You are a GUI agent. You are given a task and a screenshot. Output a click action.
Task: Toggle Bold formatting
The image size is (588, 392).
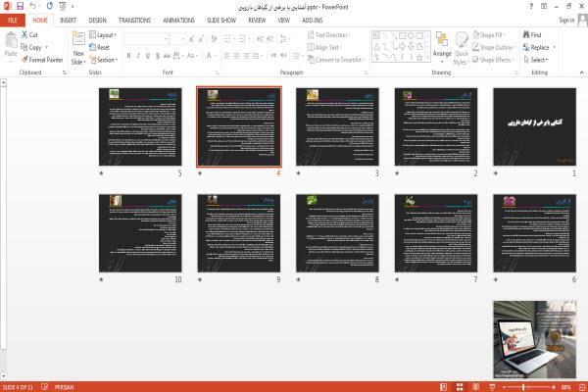128,56
